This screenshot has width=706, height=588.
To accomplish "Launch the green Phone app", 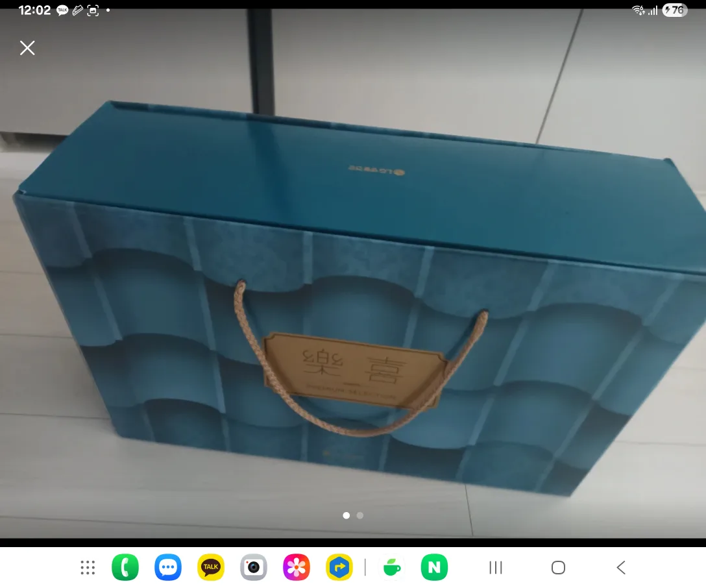I will 125,568.
